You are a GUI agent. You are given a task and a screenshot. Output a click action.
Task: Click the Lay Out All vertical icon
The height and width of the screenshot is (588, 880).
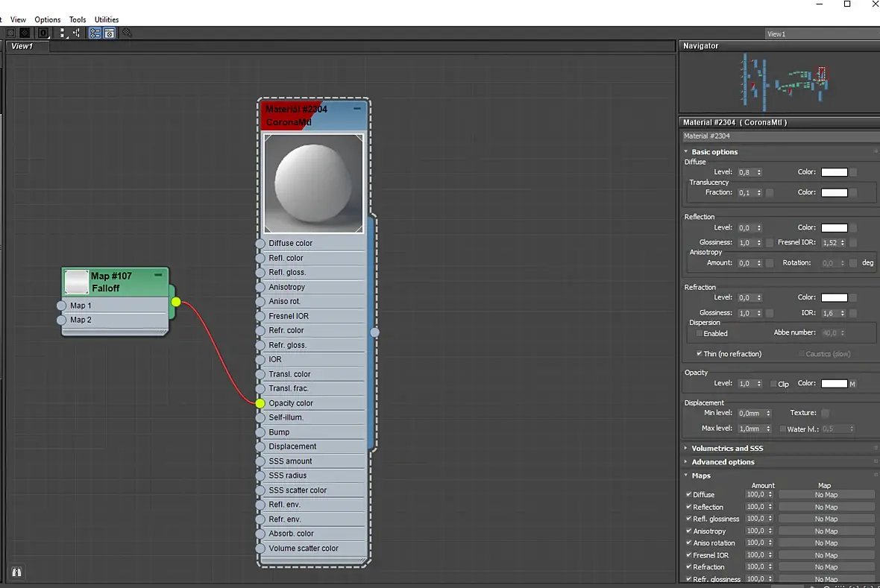pyautogui.click(x=63, y=33)
